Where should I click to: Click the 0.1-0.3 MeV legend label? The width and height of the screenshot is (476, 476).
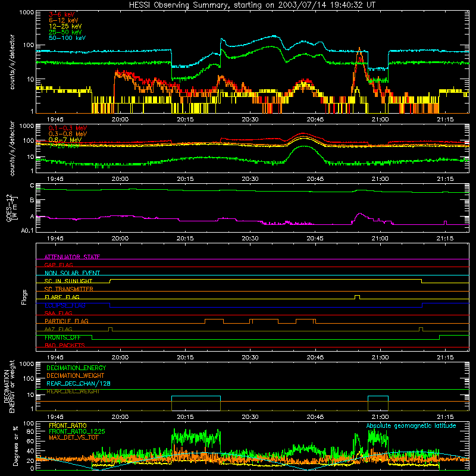[x=68, y=128]
